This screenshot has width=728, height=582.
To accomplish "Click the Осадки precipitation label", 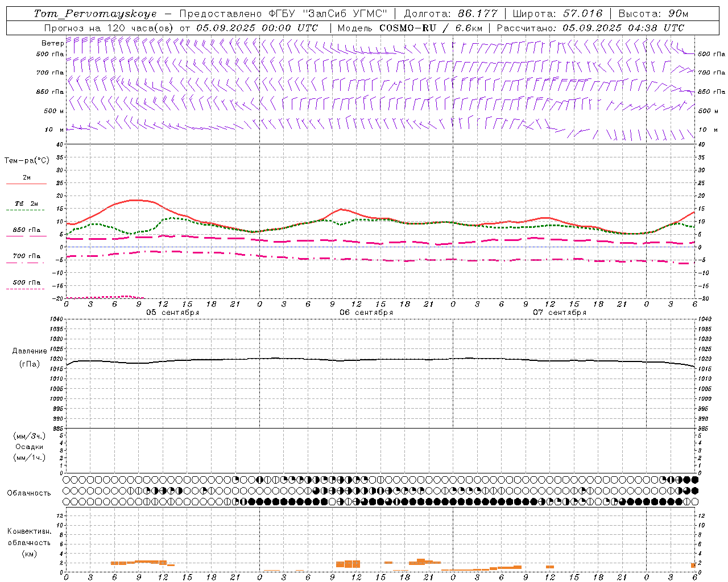I will pos(30,447).
